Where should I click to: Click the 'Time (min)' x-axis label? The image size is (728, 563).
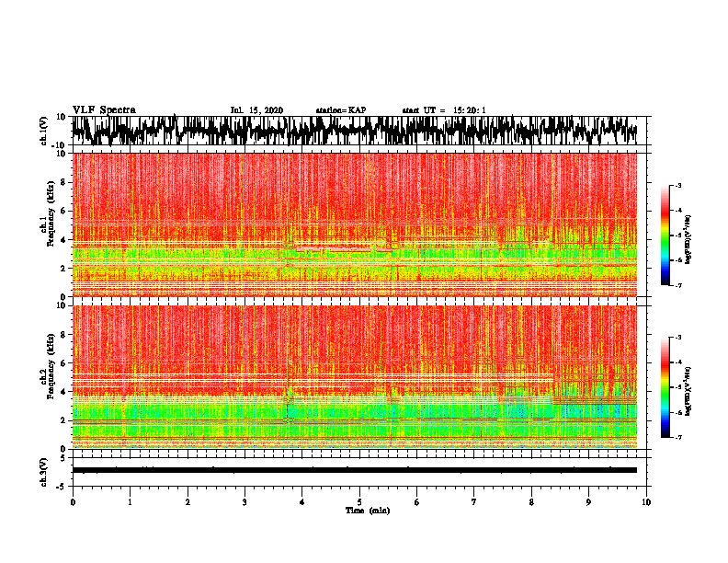(x=368, y=511)
